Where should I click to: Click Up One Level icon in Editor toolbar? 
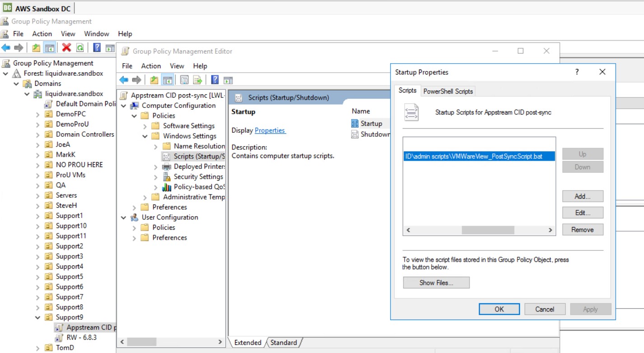[154, 80]
